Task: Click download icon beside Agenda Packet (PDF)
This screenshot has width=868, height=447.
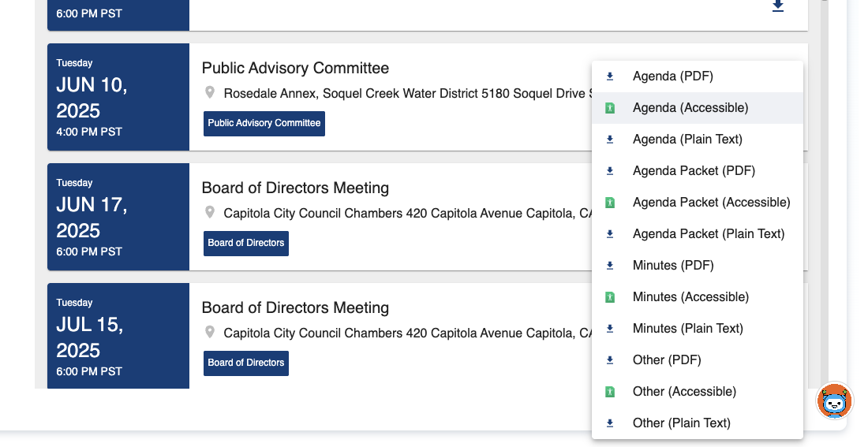Action: [x=610, y=171]
